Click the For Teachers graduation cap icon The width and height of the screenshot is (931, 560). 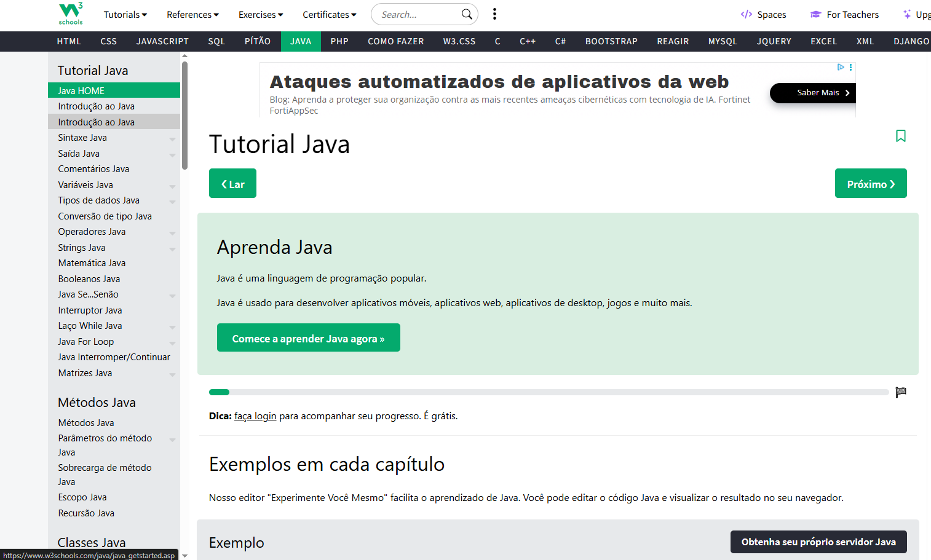(x=815, y=14)
